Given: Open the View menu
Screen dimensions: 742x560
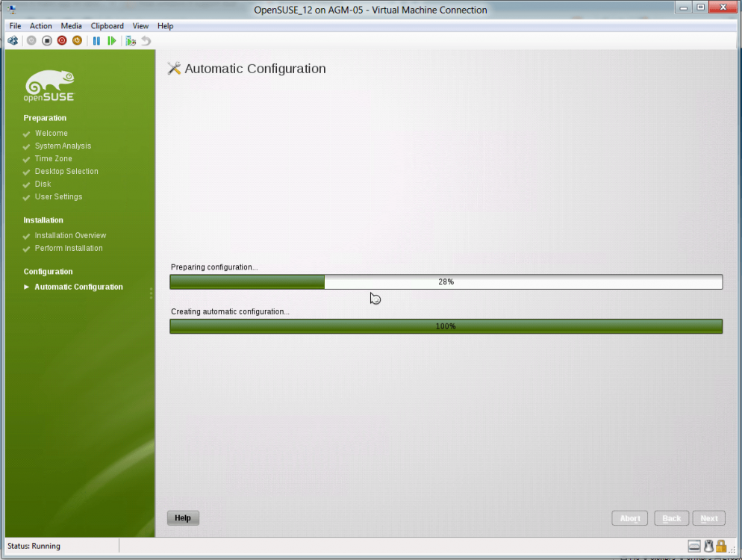Looking at the screenshot, I should coord(140,25).
